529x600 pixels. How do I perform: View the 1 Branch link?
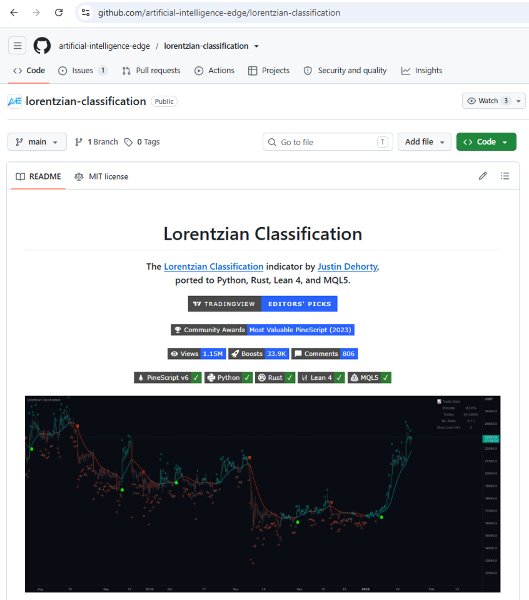click(96, 142)
